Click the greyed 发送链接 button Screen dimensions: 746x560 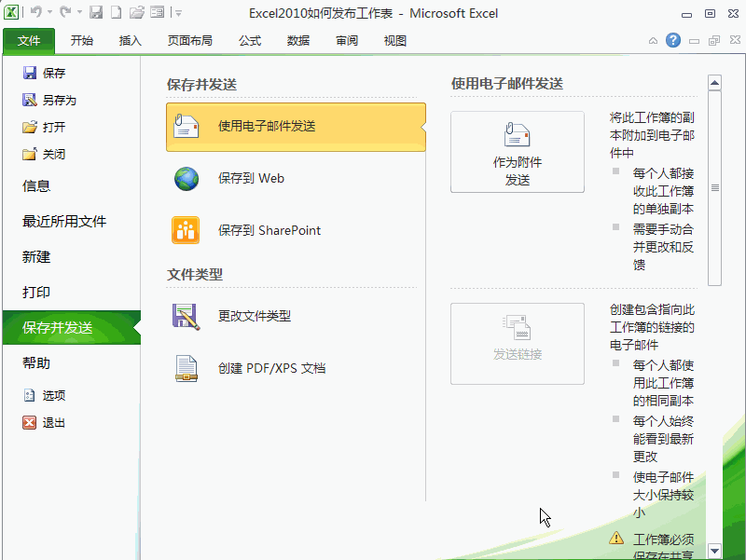[x=518, y=344]
